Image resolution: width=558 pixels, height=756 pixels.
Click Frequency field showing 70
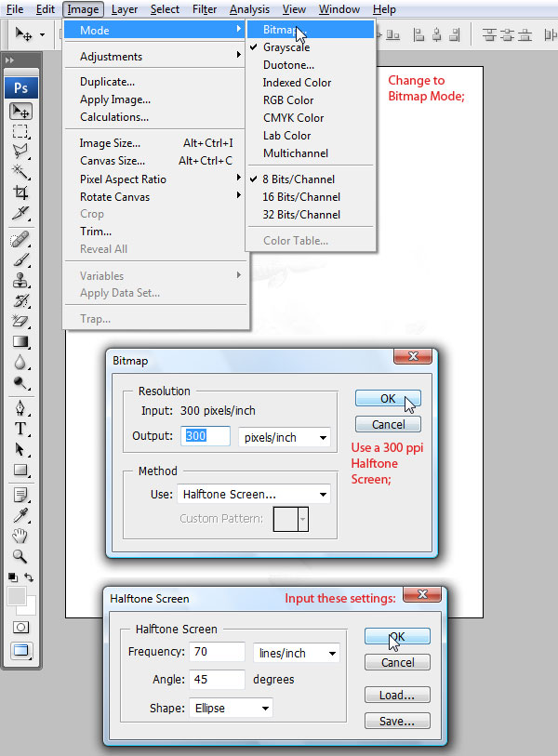pos(217,652)
